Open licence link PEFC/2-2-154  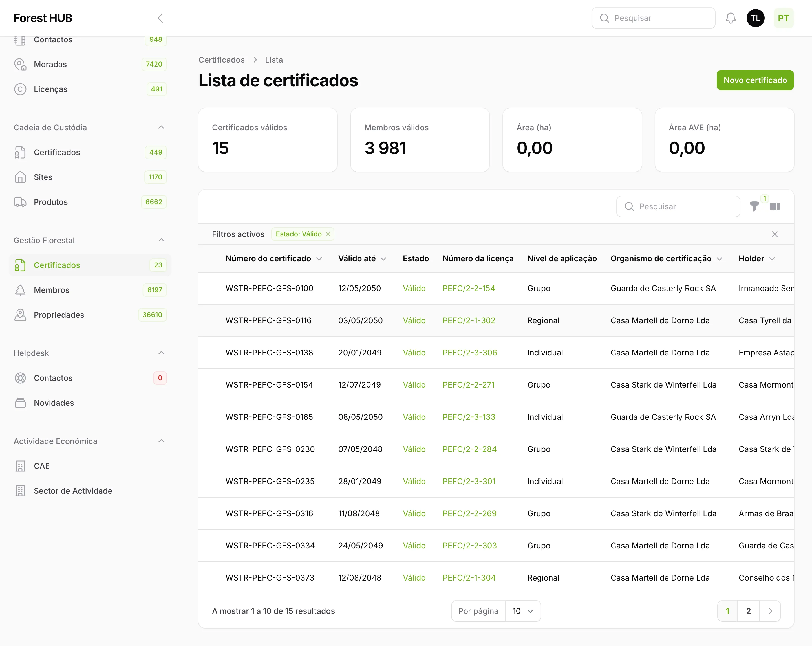(469, 288)
